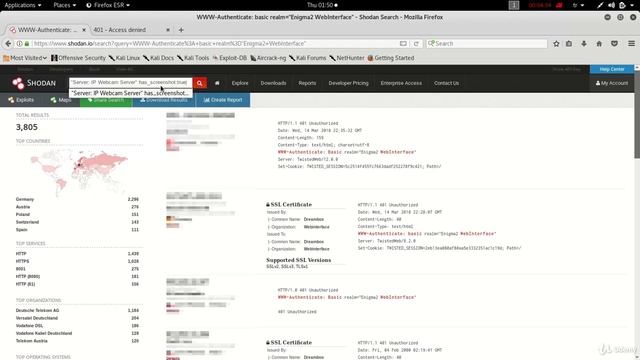Open the Offensive Security bookmark
This screenshot has height=360, width=640.
(x=78, y=58)
